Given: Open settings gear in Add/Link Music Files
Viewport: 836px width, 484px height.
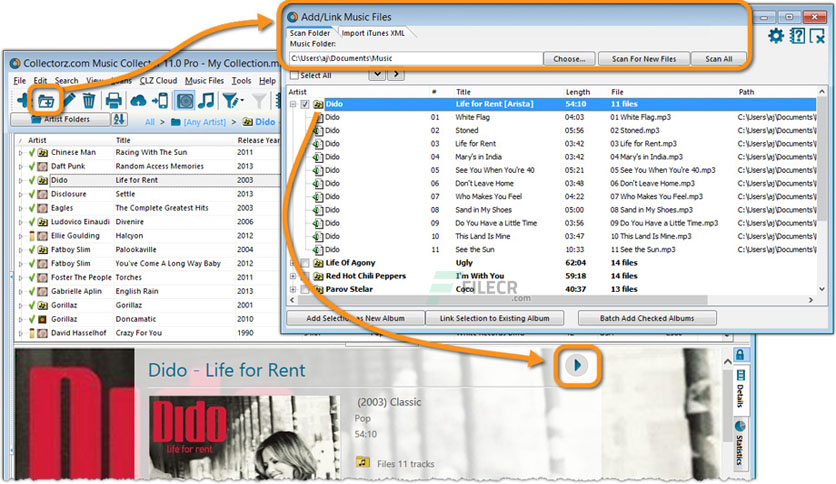Looking at the screenshot, I should pyautogui.click(x=776, y=36).
